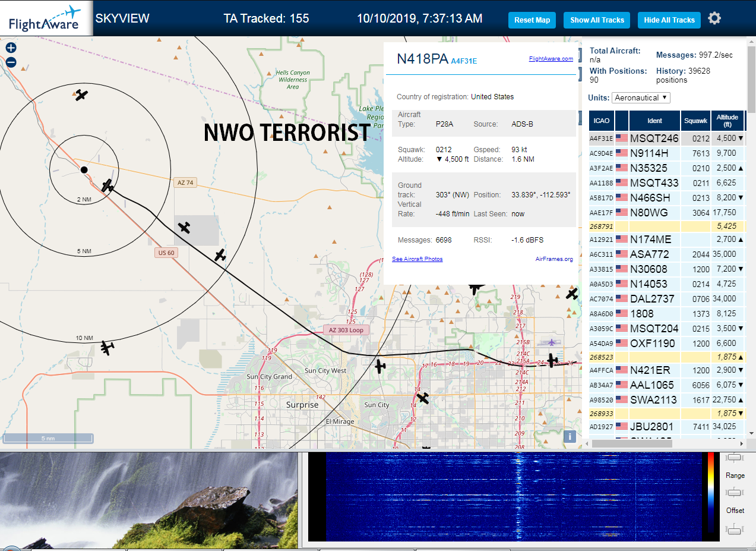
Task: Select the aircraft icon inside the 2 NM ring
Action: pos(107,186)
